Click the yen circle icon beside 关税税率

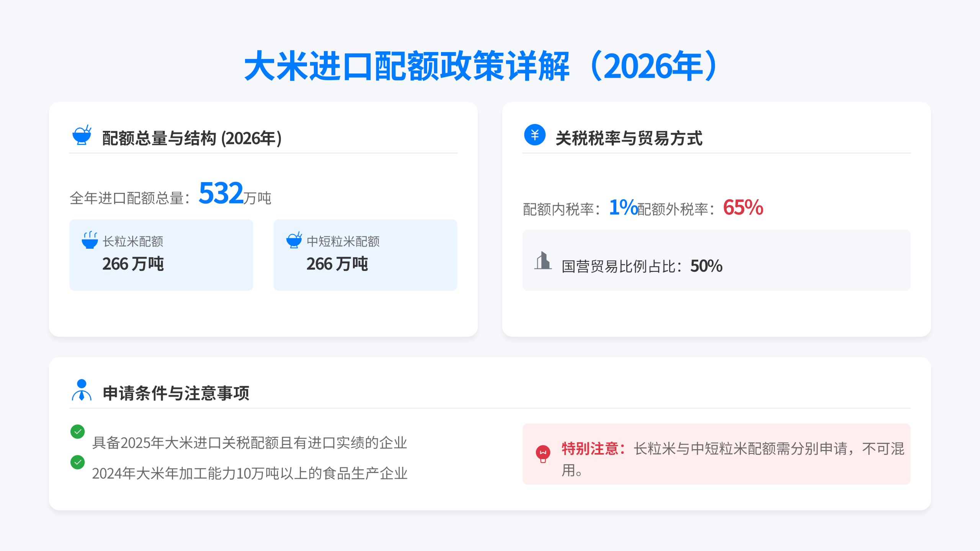(x=535, y=135)
